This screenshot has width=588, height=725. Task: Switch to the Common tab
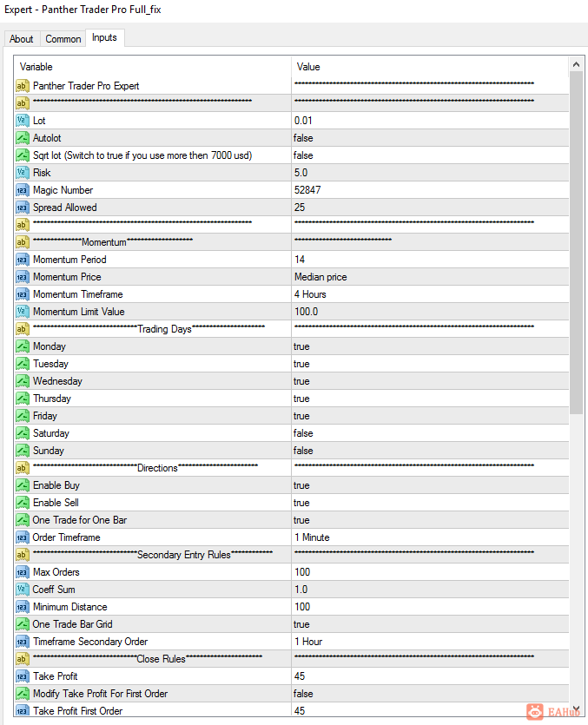(x=63, y=39)
